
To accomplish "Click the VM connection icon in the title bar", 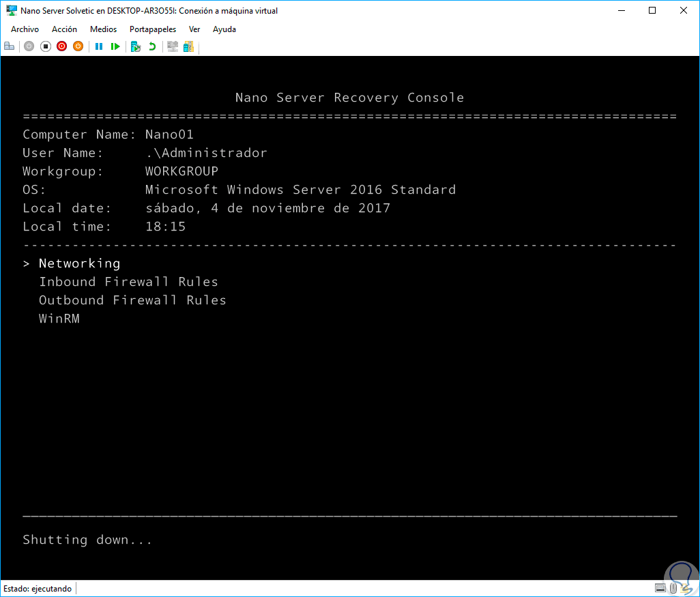I will tap(11, 10).
